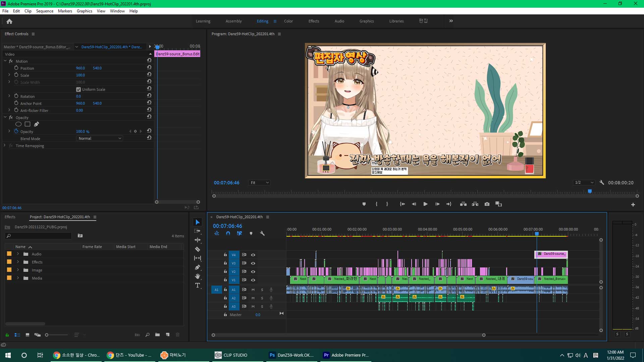Click Add Marker in Program Monitor
This screenshot has width=644, height=362.
point(364,204)
